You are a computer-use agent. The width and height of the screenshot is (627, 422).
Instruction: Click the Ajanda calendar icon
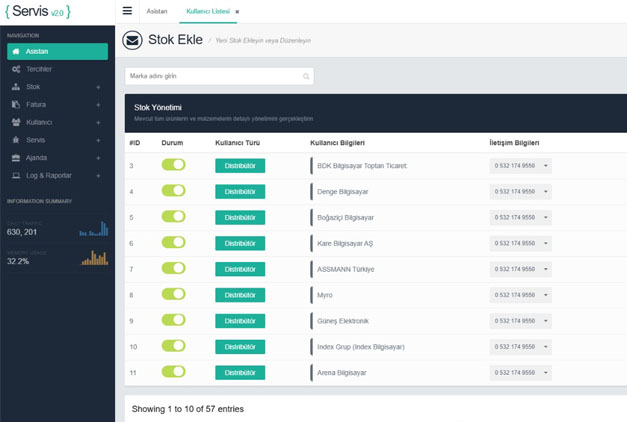click(x=16, y=158)
